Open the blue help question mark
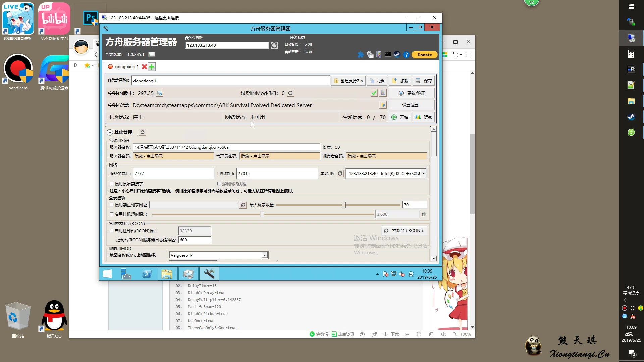 (406, 55)
